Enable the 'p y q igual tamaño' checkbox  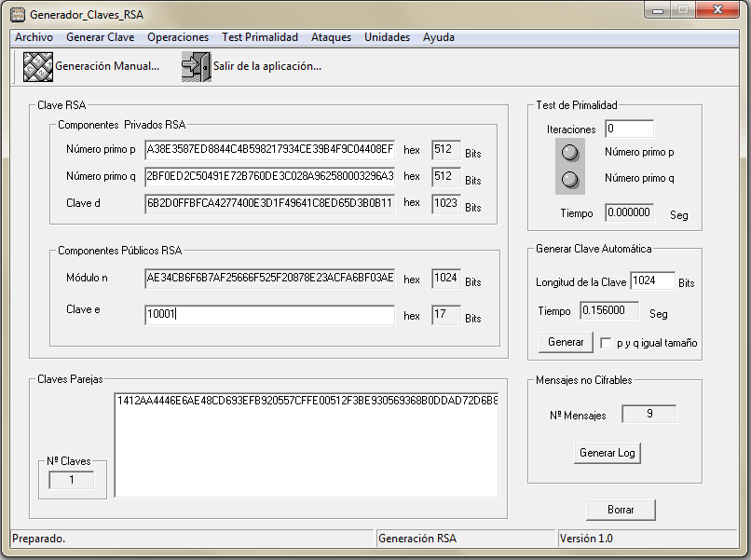coord(607,343)
